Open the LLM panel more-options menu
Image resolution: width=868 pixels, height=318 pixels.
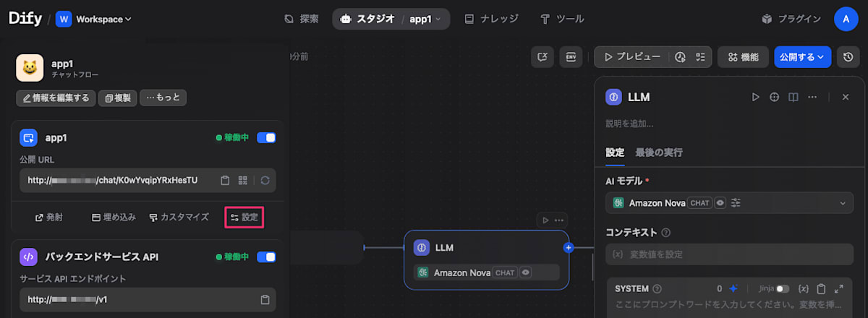(812, 97)
